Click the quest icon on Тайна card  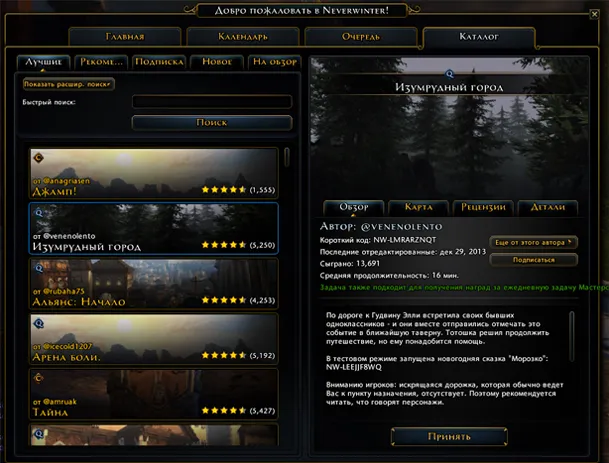pyautogui.click(x=38, y=378)
